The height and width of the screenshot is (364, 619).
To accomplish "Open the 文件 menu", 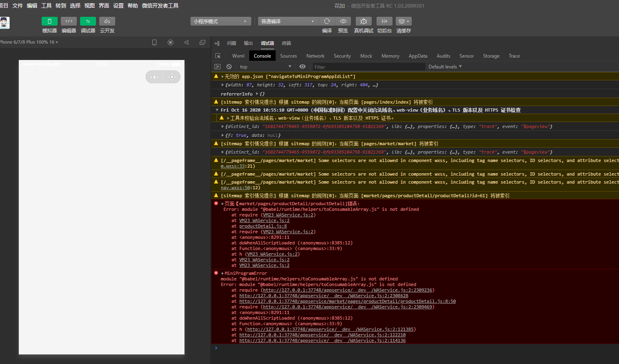I will (18, 6).
